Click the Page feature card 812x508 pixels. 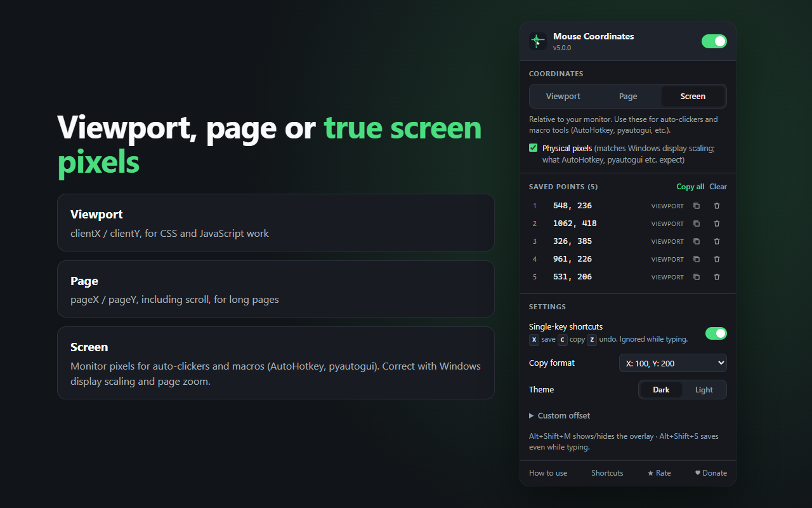[x=276, y=289]
